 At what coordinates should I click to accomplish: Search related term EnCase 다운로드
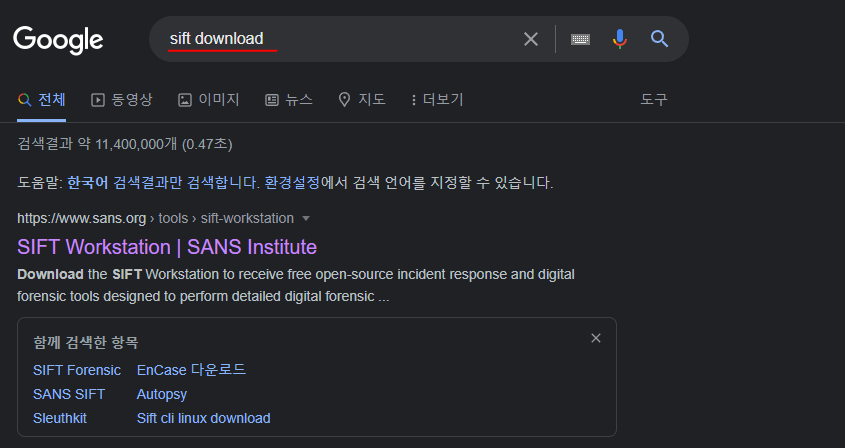pos(191,370)
